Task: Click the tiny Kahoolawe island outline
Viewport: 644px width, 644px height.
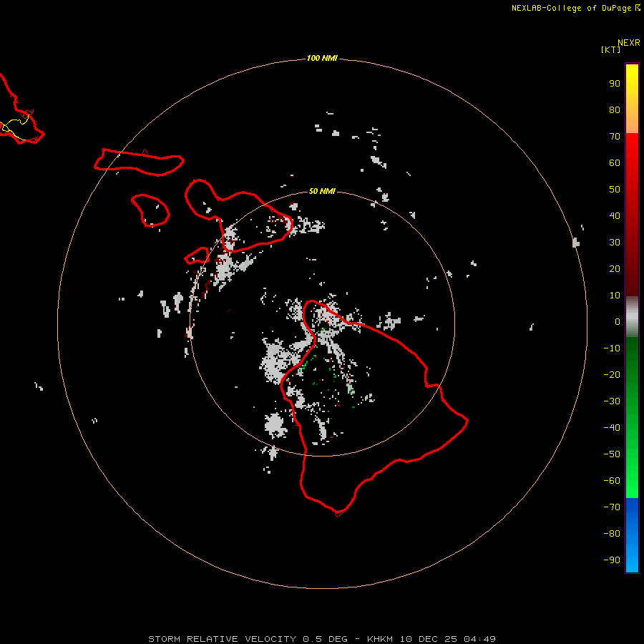Action: [197, 256]
